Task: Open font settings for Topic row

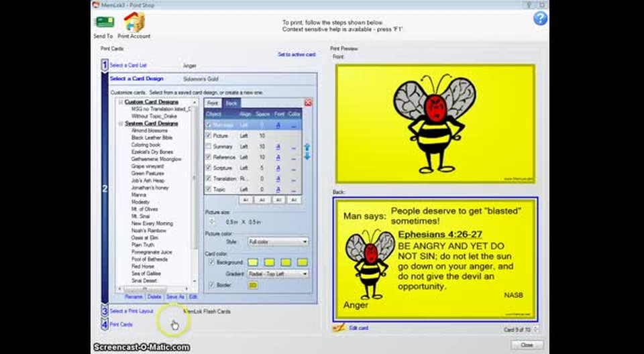Action: [x=278, y=189]
